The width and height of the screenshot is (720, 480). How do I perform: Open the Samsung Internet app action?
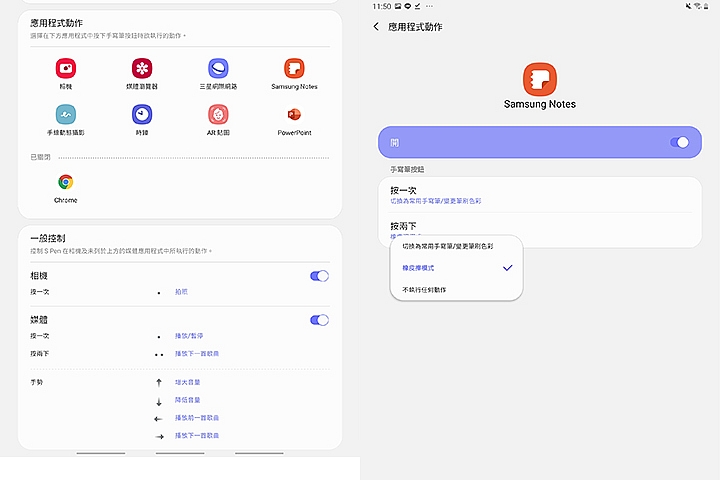(x=218, y=68)
